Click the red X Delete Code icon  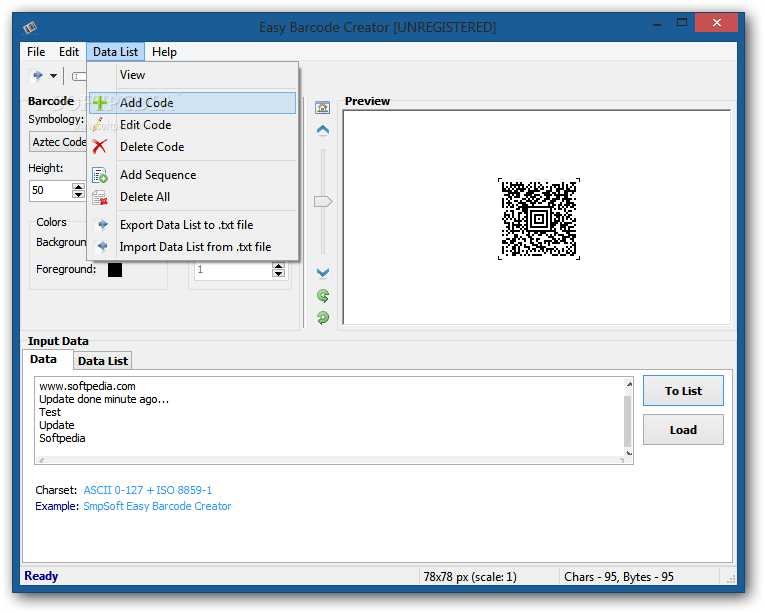[x=100, y=146]
